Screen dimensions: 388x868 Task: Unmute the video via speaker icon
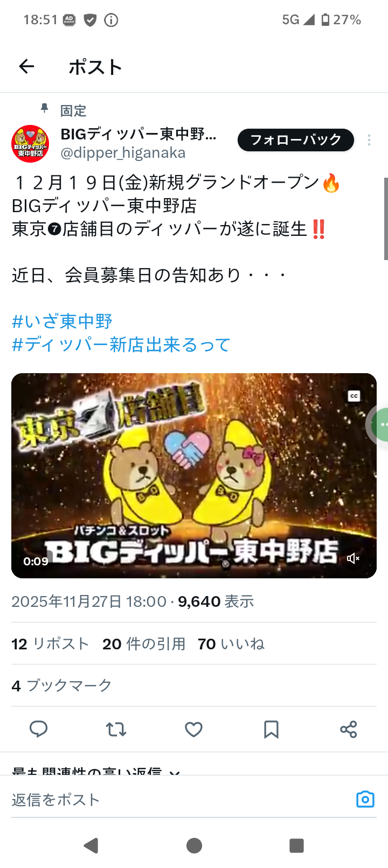click(353, 558)
